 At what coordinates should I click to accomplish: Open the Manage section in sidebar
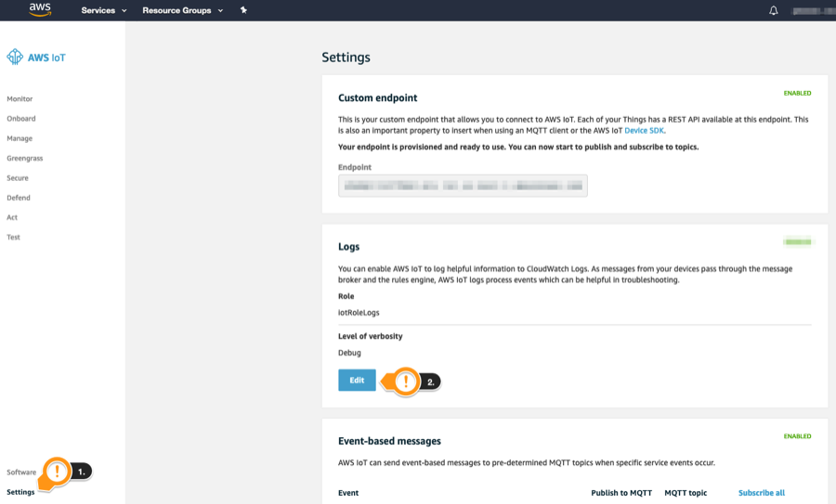click(x=20, y=138)
